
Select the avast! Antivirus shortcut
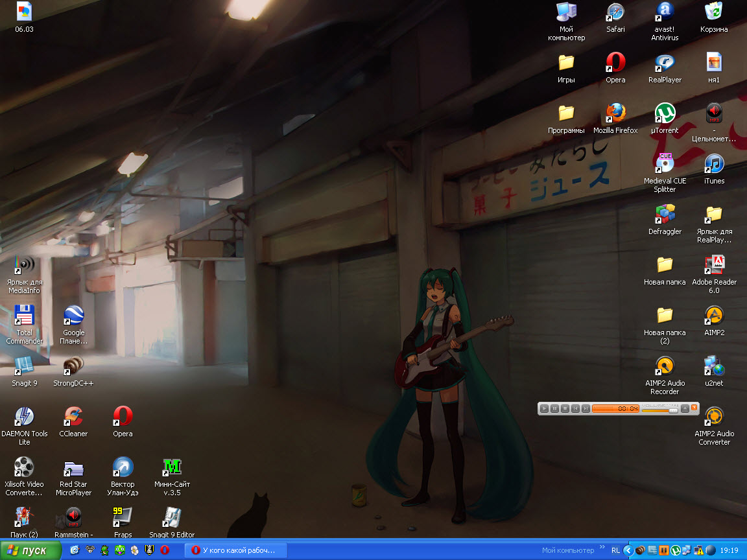[x=665, y=12]
